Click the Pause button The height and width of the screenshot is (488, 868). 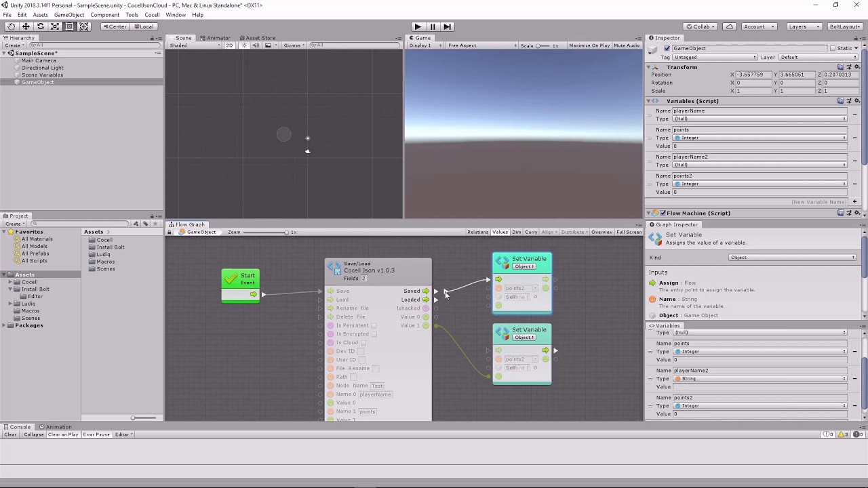433,26
